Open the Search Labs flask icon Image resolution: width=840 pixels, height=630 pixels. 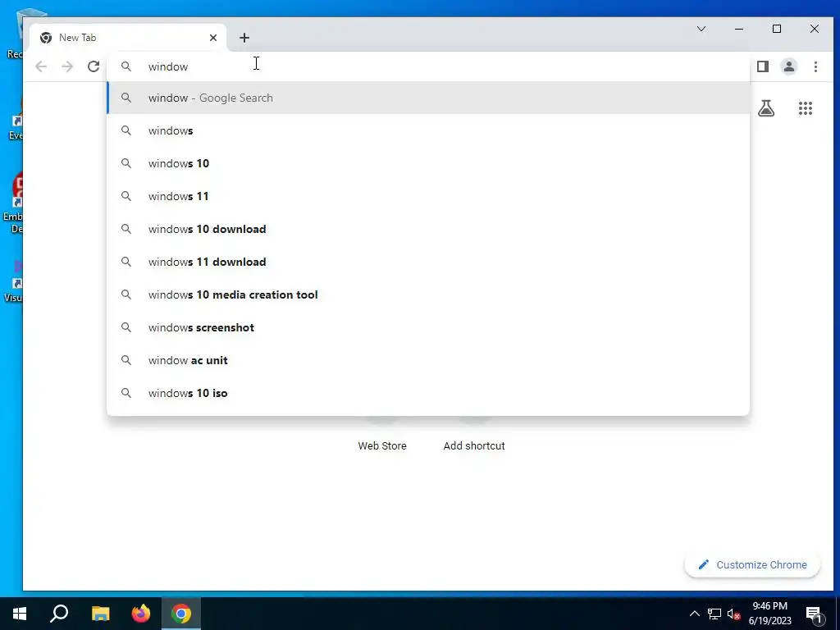click(766, 109)
